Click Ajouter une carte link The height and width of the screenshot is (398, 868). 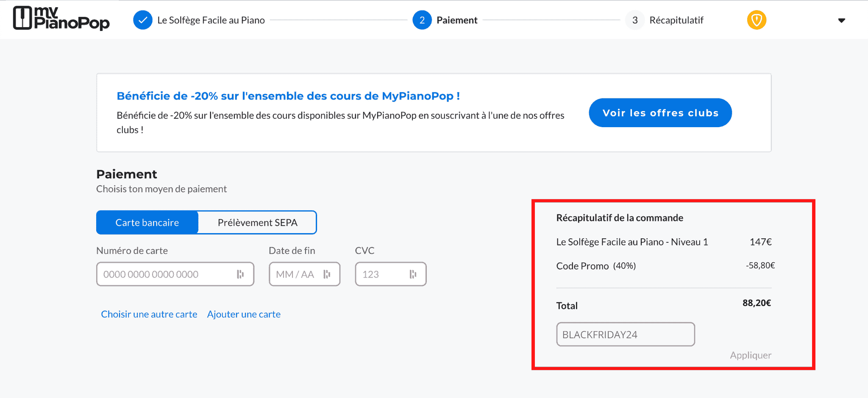click(244, 314)
